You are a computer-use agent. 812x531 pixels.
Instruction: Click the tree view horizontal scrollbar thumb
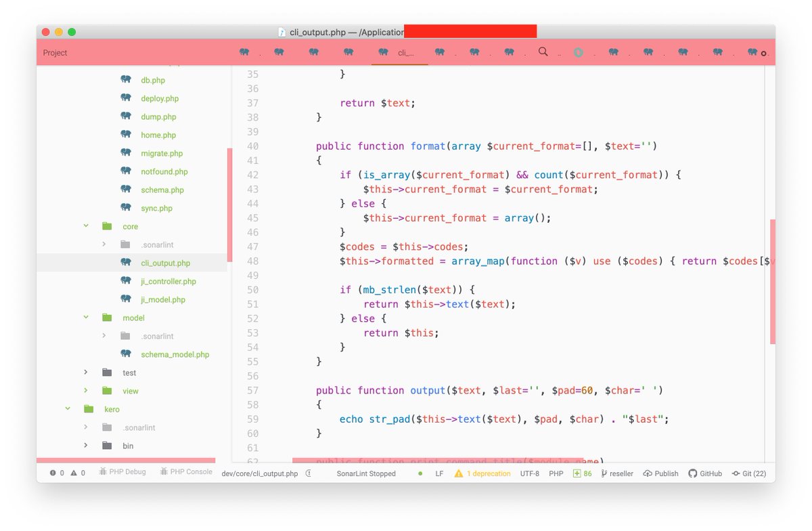126,461
